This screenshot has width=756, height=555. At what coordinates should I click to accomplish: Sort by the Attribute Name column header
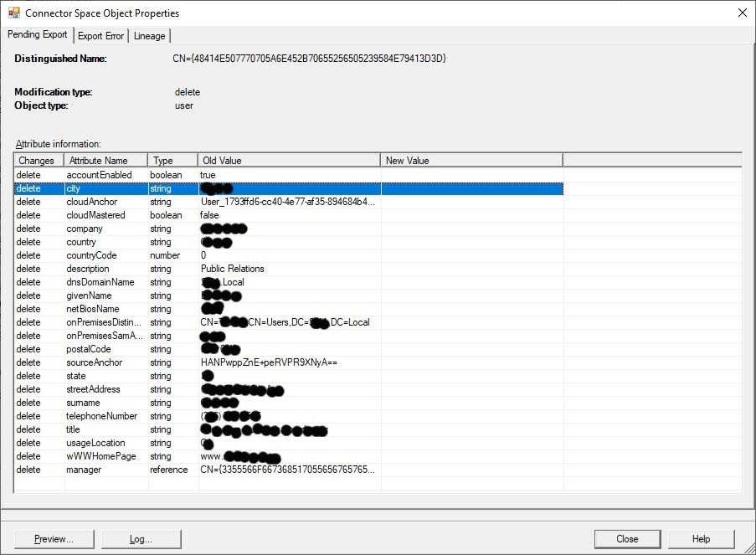click(106, 161)
